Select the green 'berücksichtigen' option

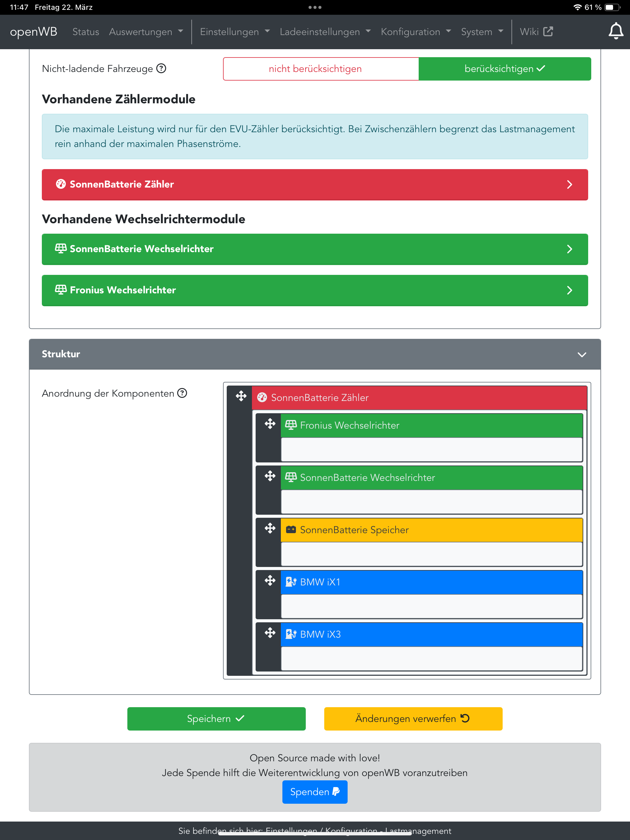(x=504, y=69)
